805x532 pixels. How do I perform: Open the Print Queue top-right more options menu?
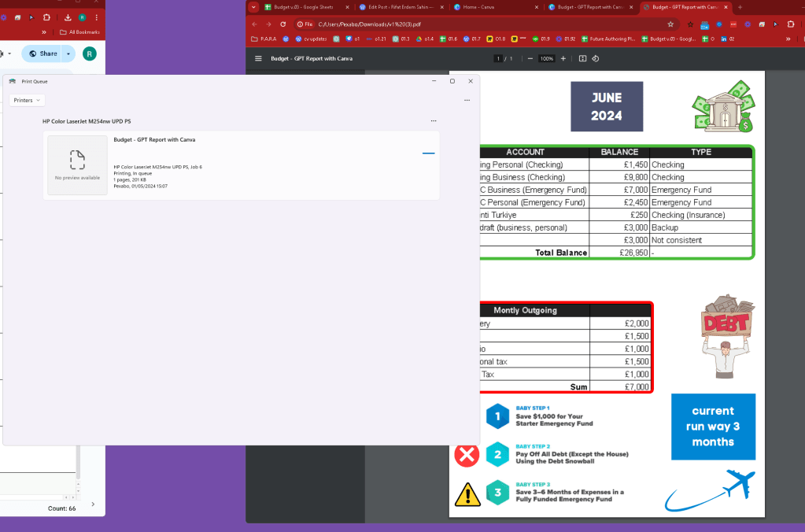(467, 100)
